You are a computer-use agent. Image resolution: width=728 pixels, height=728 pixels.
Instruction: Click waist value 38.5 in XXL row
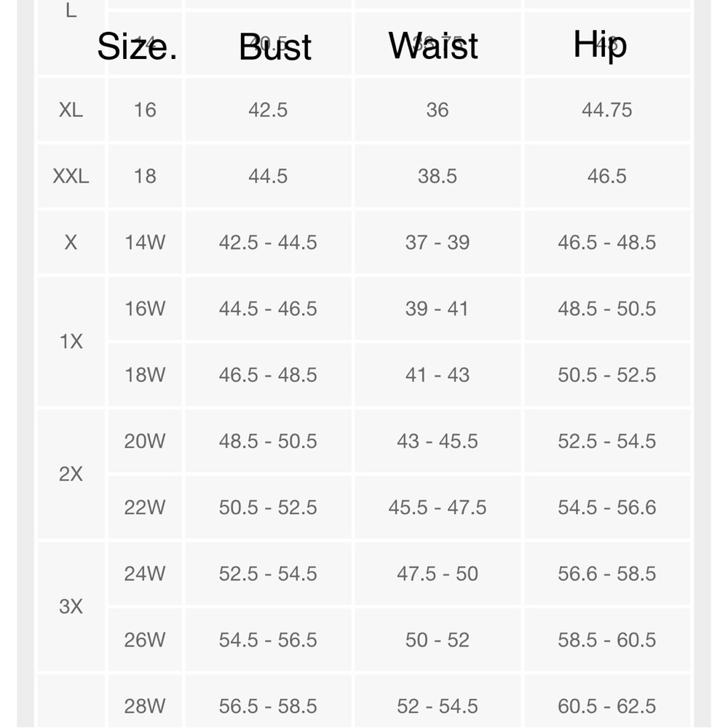point(438,176)
